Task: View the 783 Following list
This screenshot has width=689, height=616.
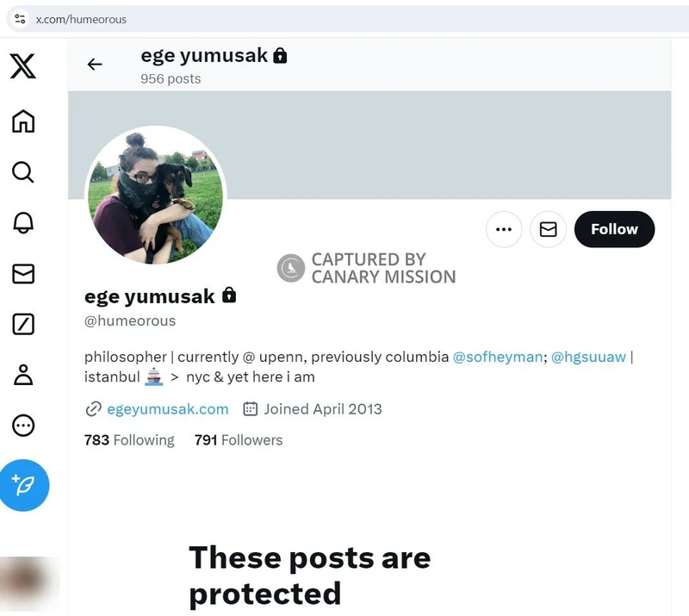Action: 129,439
